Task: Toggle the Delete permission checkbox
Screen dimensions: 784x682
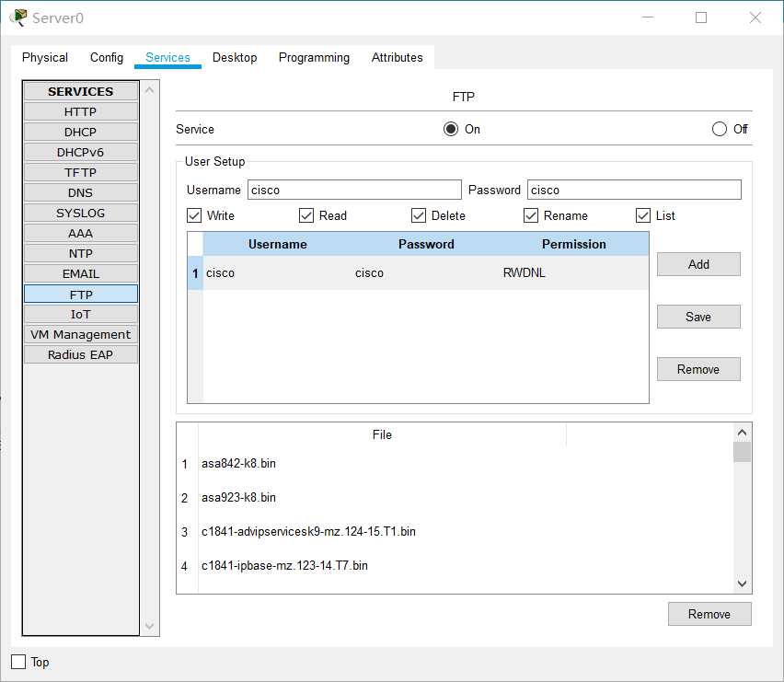Action: pyautogui.click(x=419, y=215)
